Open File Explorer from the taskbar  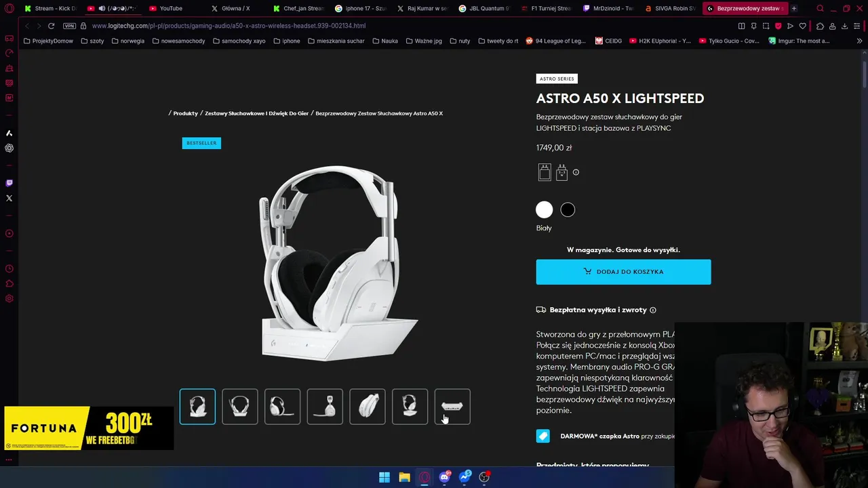coord(404,477)
